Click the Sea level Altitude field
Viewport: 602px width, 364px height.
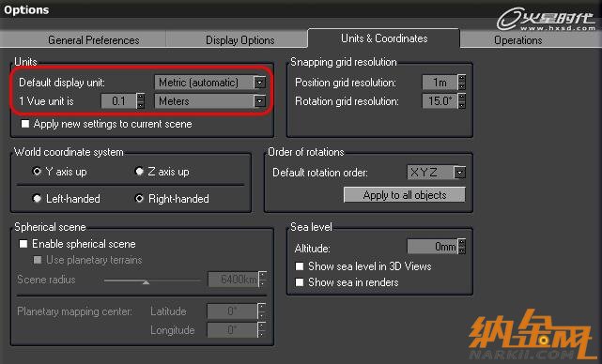point(433,246)
